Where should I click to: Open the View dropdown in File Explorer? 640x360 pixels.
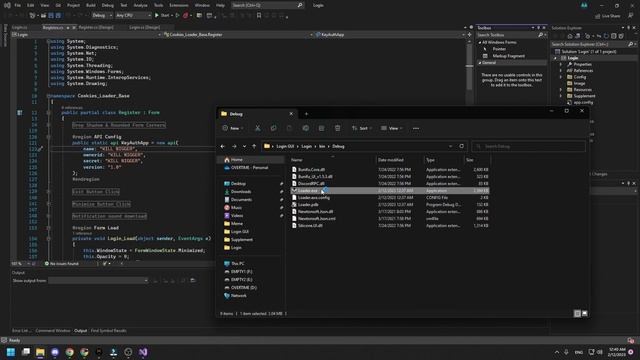click(392, 128)
